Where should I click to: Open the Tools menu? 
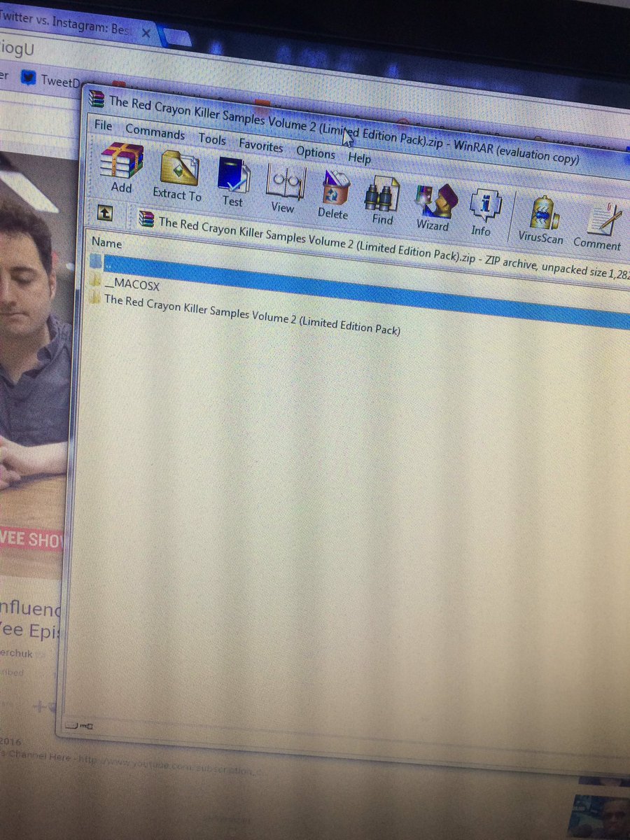pos(212,139)
